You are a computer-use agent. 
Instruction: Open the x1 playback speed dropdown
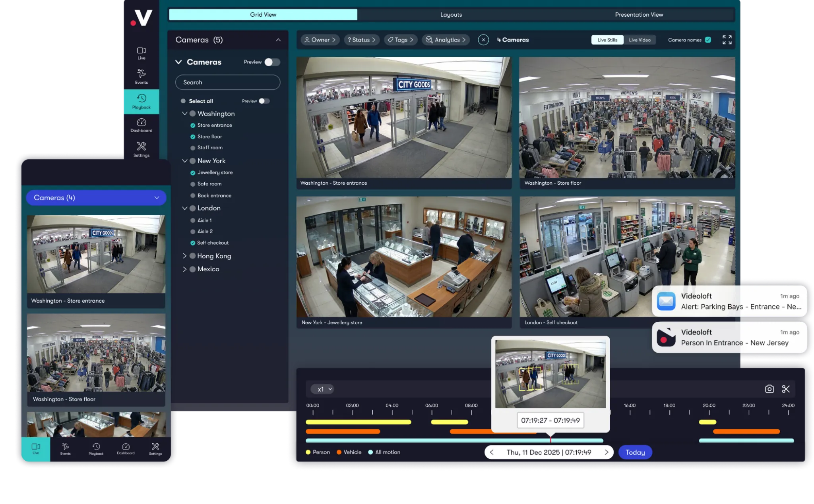click(x=322, y=389)
